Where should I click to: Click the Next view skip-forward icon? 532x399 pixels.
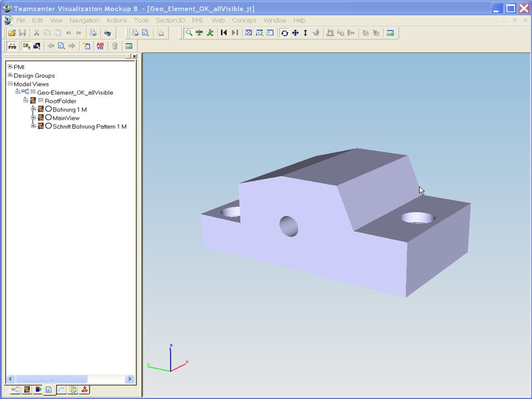235,33
